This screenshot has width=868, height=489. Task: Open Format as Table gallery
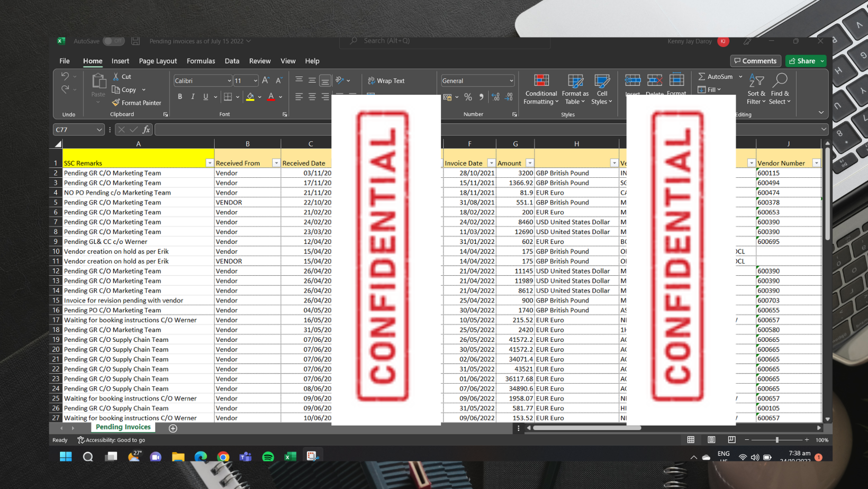575,89
